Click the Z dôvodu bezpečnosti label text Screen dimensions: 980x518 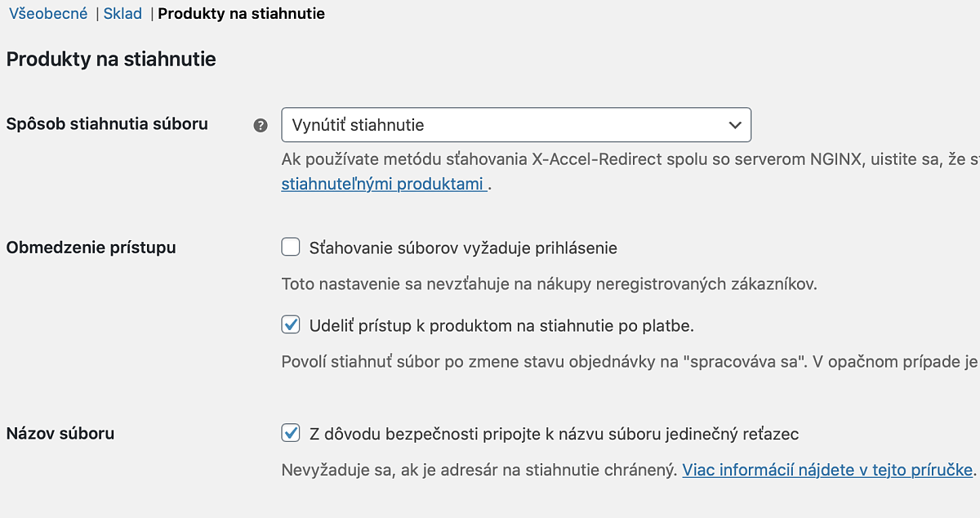554,434
